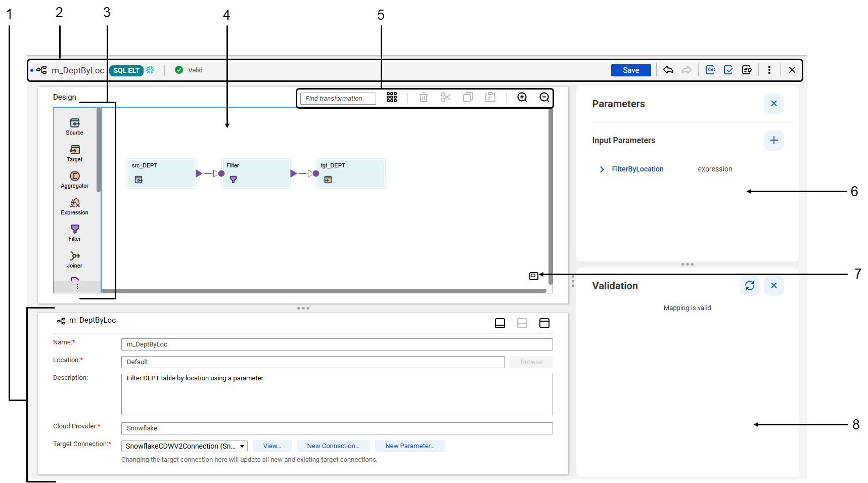Open the actions menu with three vertical dots
The image size is (868, 483).
coord(769,70)
